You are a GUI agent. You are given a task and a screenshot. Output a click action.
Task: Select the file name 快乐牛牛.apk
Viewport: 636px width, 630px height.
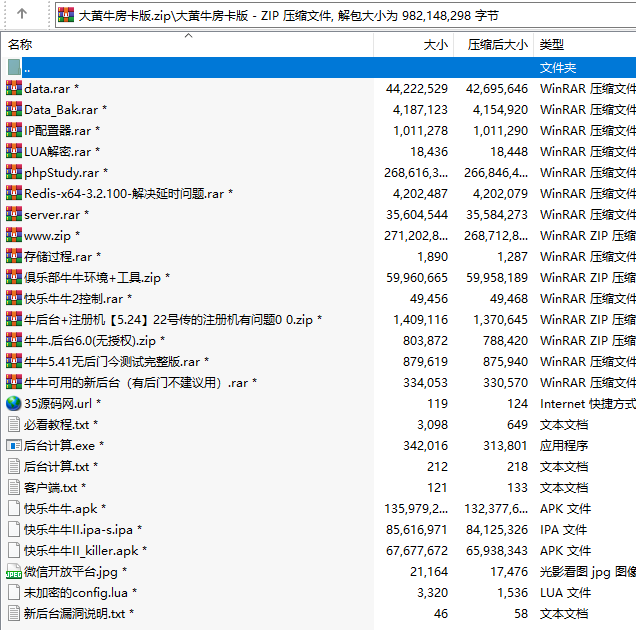click(60, 509)
